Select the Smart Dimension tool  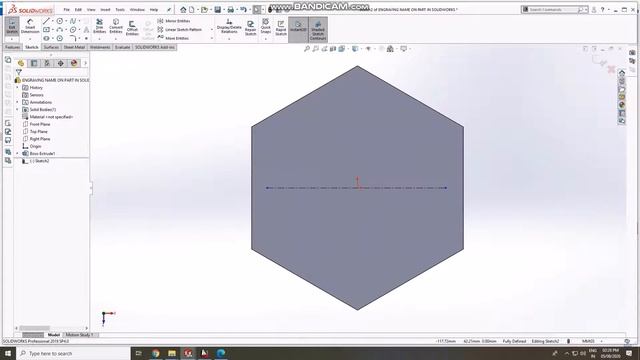[x=30, y=26]
